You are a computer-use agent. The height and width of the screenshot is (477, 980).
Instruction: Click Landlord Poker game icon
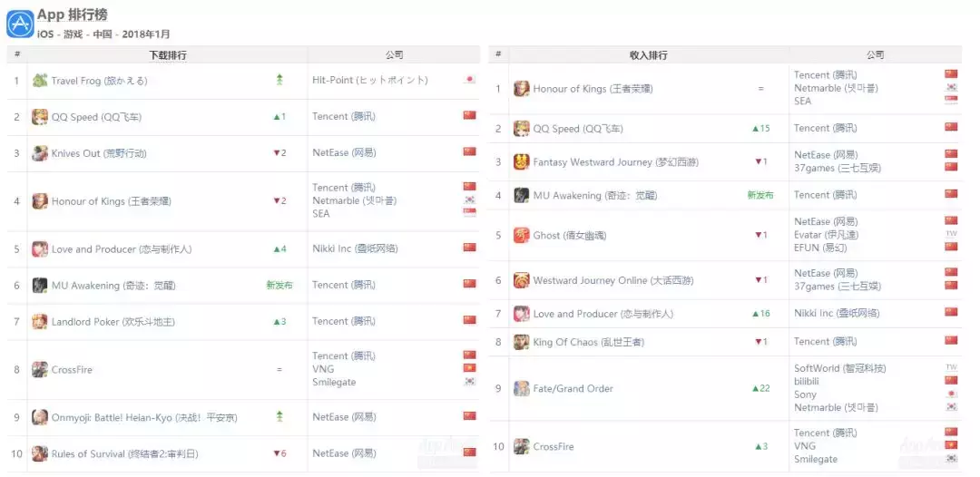(x=40, y=322)
